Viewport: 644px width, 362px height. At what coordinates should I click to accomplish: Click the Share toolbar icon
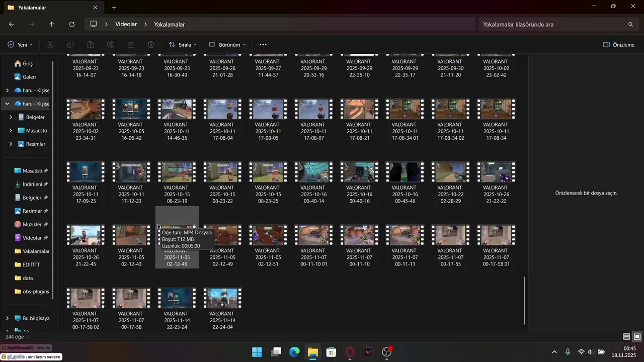click(131, 45)
